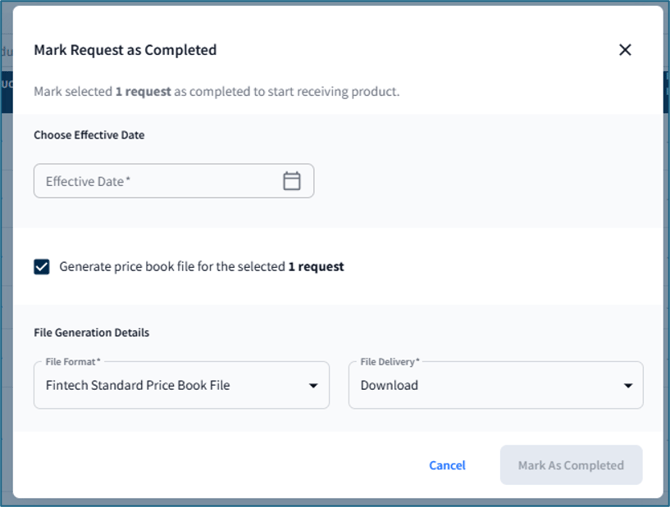Click the File Delivery field label

(x=389, y=362)
